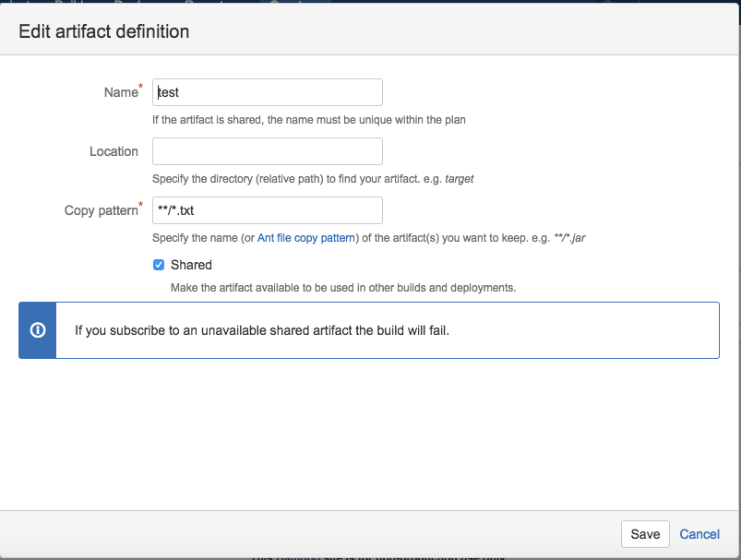Screen dimensions: 741x560
Task: Click the unavailable shared artifact warning message
Action: [x=262, y=330]
